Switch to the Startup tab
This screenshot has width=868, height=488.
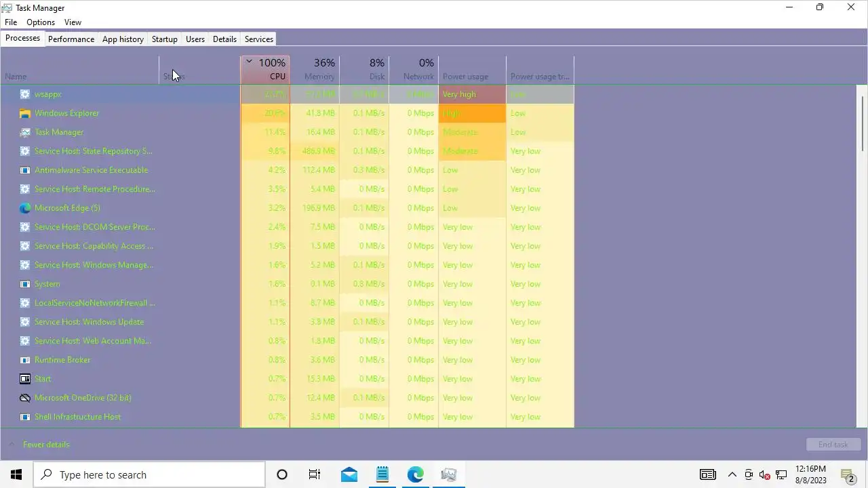tap(165, 39)
